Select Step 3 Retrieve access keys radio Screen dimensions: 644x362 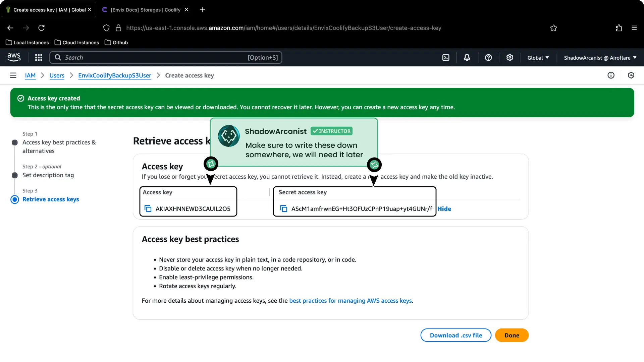tap(14, 199)
